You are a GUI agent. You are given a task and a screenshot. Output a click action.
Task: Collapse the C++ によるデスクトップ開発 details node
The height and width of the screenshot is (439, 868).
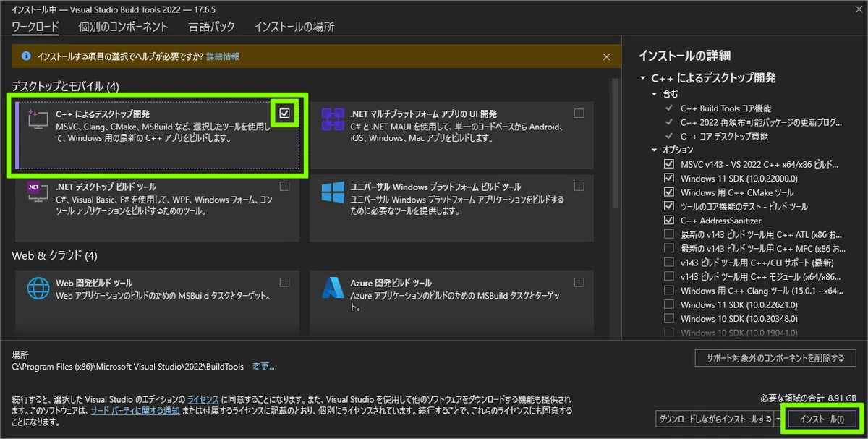(x=642, y=78)
